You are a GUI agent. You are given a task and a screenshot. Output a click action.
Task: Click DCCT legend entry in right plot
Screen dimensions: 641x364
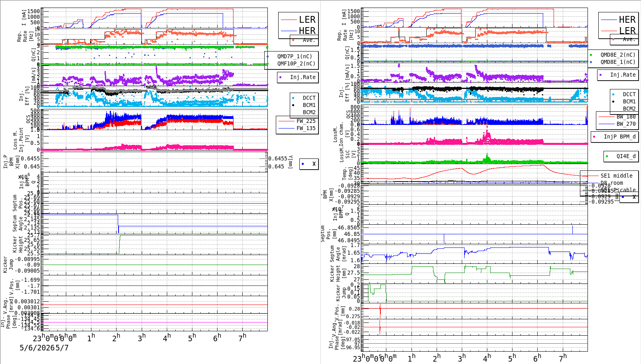[629, 94]
